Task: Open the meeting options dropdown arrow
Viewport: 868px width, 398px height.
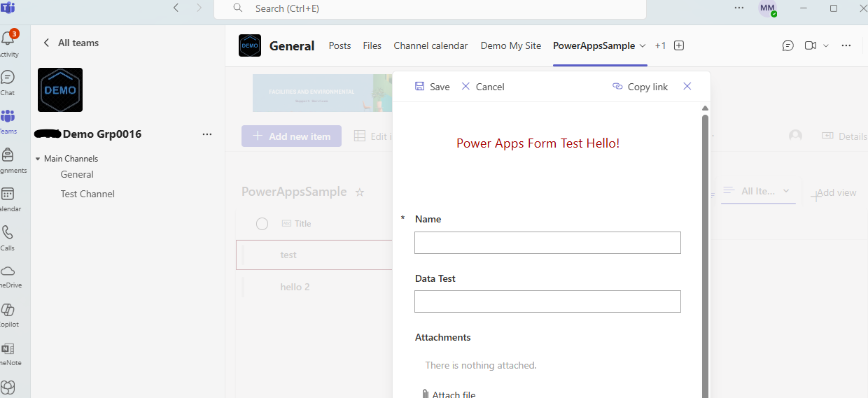Action: pyautogui.click(x=826, y=45)
